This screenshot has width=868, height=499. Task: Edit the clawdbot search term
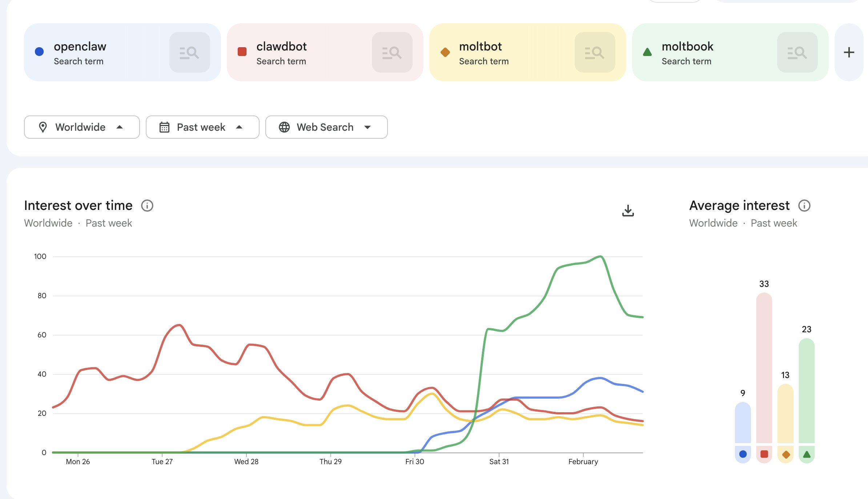281,46
